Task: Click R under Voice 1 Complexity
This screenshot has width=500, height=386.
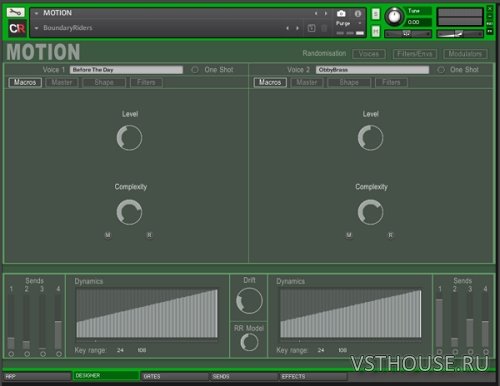Action: [x=149, y=235]
